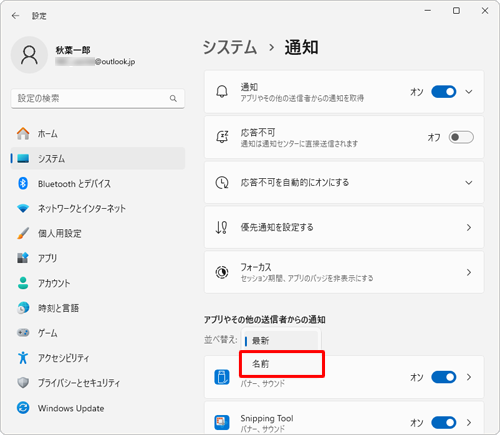This screenshot has width=500, height=435.
Task: Click the Snipping Tool app icon
Action: pos(222,422)
